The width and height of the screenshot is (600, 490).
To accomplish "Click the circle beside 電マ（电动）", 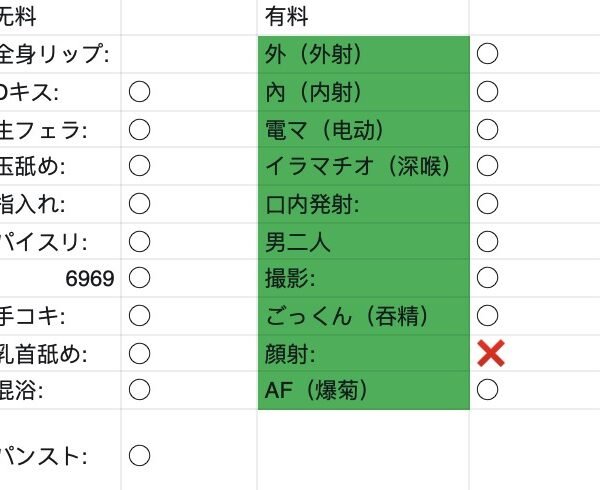I will pyautogui.click(x=487, y=129).
